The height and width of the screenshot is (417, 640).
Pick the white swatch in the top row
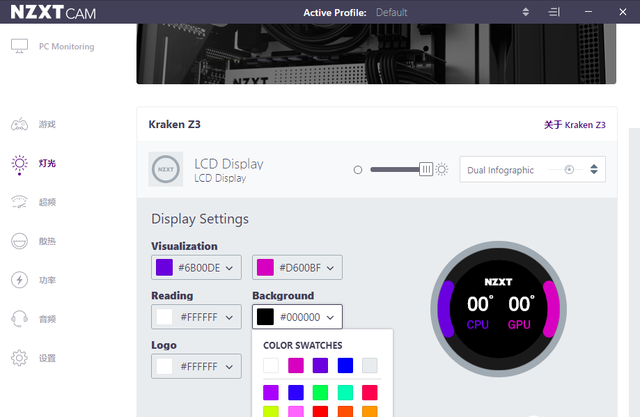click(x=271, y=365)
